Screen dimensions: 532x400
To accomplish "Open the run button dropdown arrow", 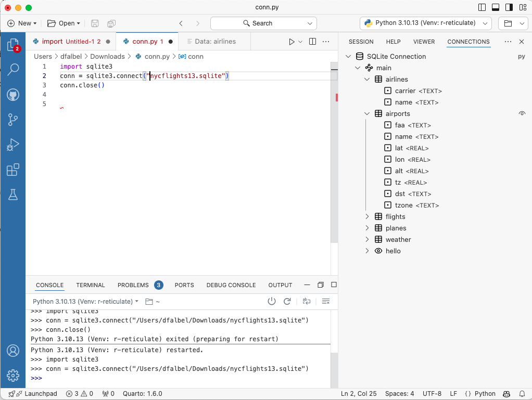I will point(300,42).
